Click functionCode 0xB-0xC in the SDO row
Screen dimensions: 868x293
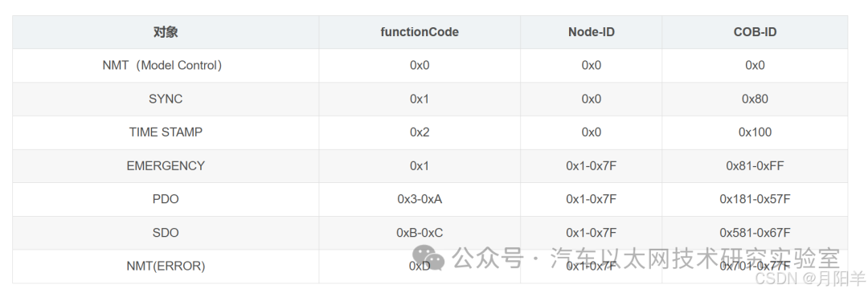[x=420, y=233]
